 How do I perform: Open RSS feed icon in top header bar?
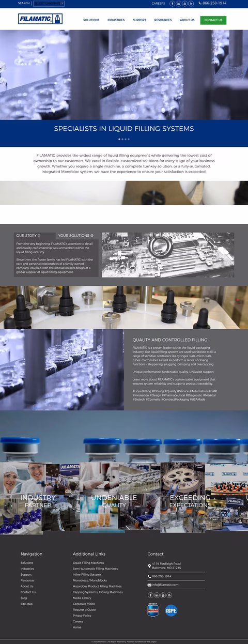191,4
